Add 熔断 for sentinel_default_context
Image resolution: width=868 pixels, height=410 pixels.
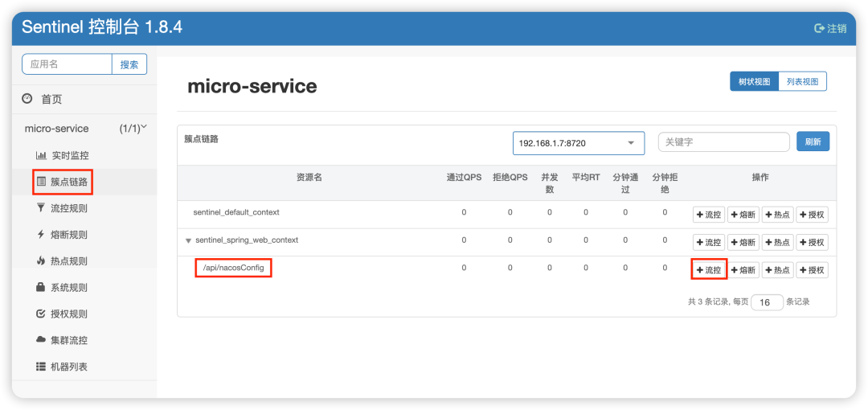743,215
